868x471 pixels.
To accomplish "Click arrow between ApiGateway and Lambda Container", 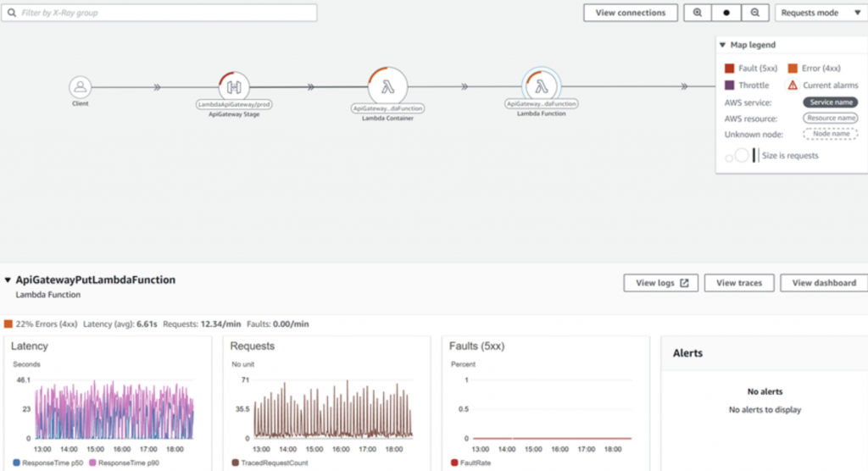I will (x=310, y=87).
